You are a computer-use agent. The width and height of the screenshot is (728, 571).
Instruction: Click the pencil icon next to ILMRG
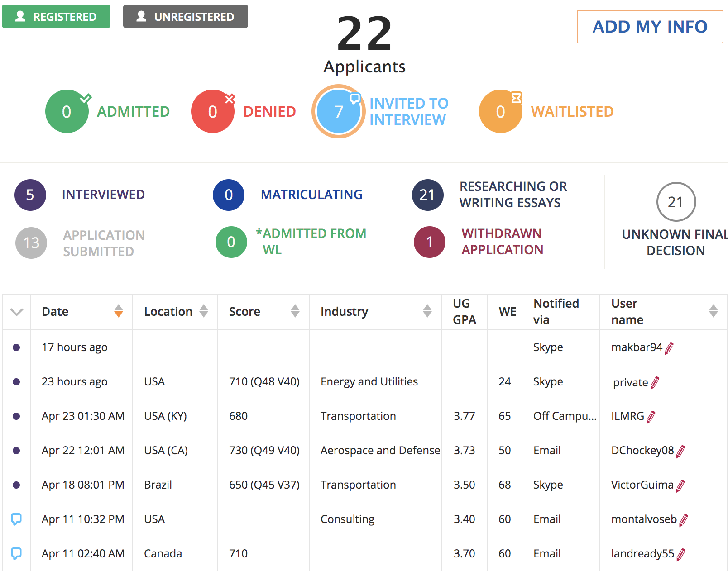(651, 417)
